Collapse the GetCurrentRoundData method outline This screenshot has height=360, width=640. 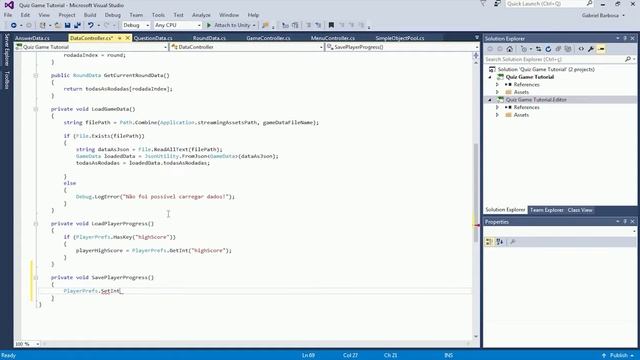[36, 76]
